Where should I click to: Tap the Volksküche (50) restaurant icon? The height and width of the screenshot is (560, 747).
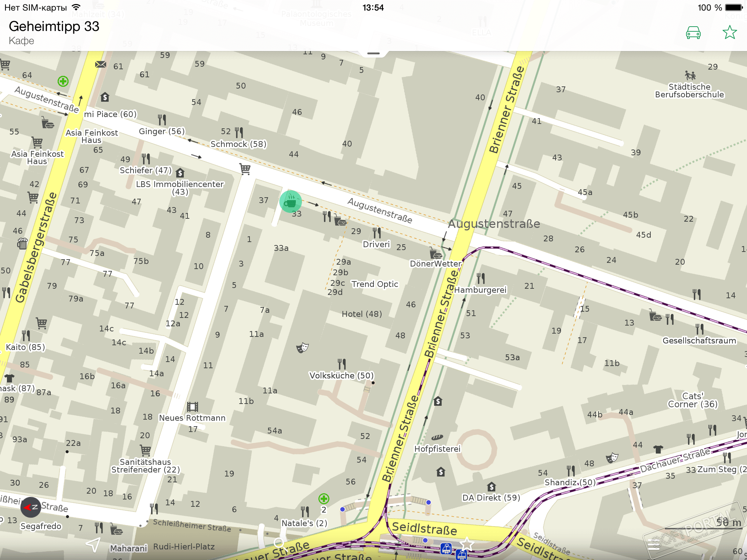click(342, 364)
